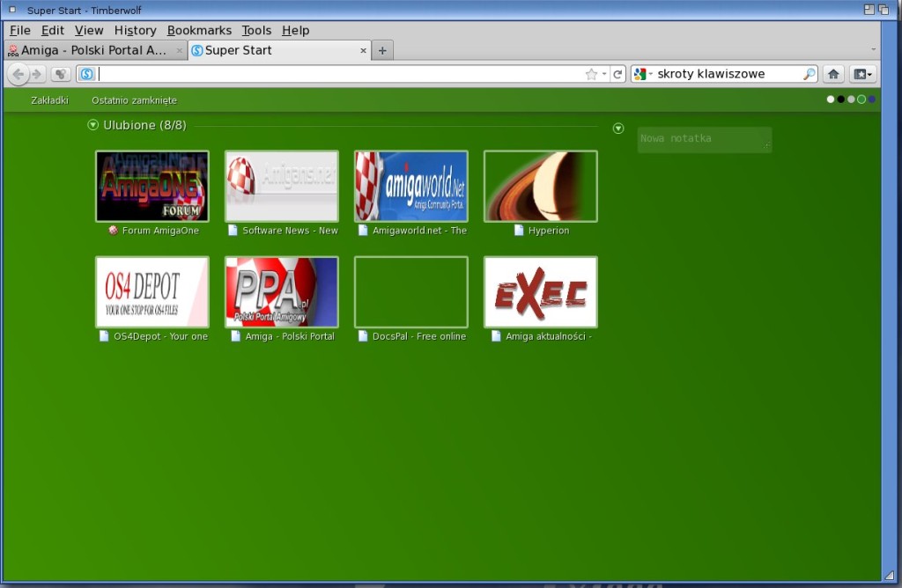Open the View menu

pos(89,31)
